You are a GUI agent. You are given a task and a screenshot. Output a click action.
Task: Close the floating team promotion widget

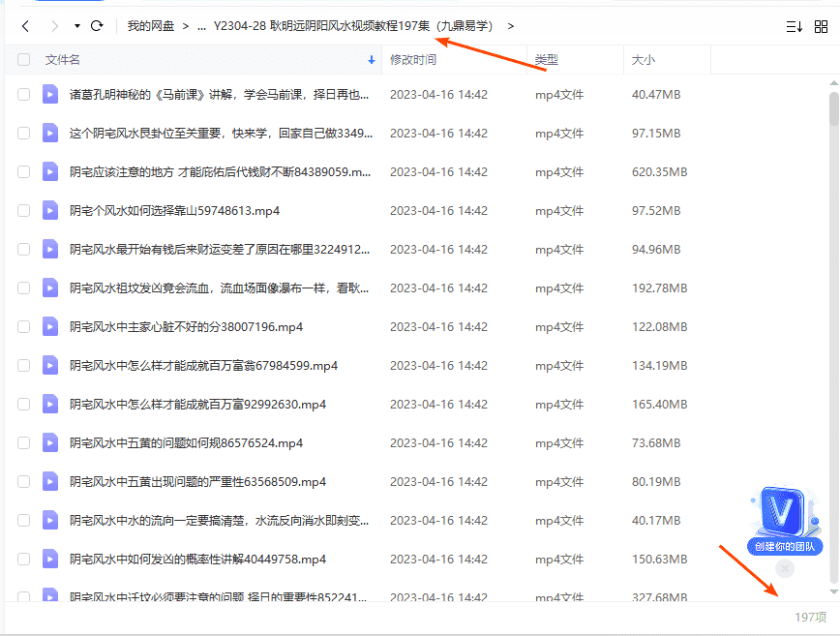pos(785,569)
